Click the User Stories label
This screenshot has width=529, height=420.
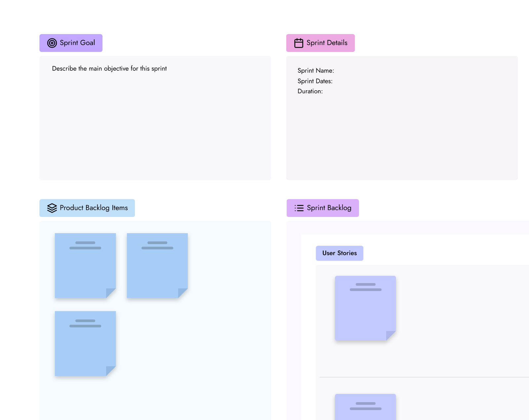[x=340, y=253]
